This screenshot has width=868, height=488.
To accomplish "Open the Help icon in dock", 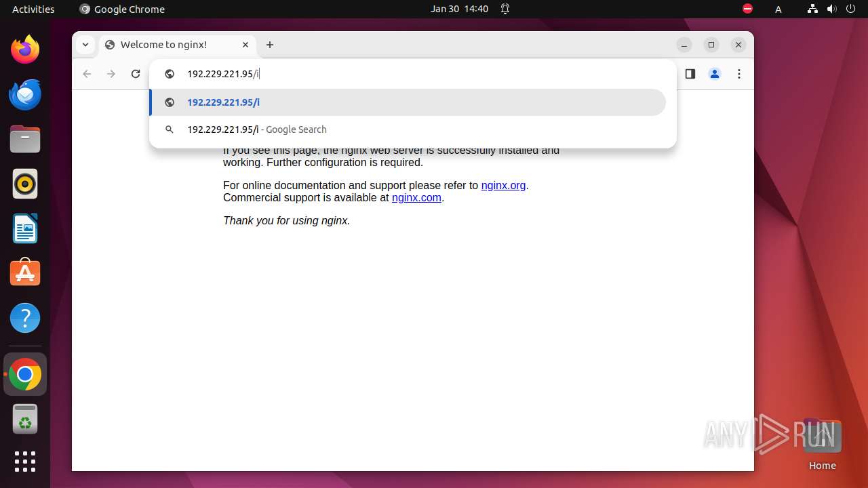I will tap(25, 318).
